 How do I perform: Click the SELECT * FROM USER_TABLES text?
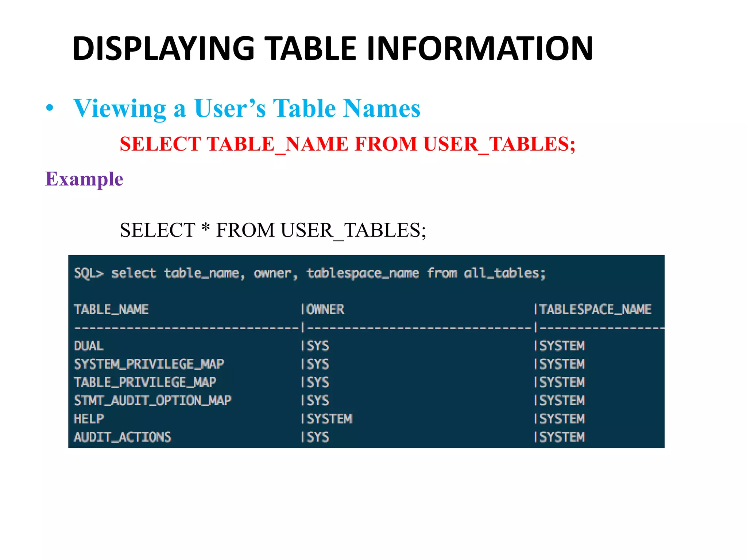pyautogui.click(x=273, y=230)
